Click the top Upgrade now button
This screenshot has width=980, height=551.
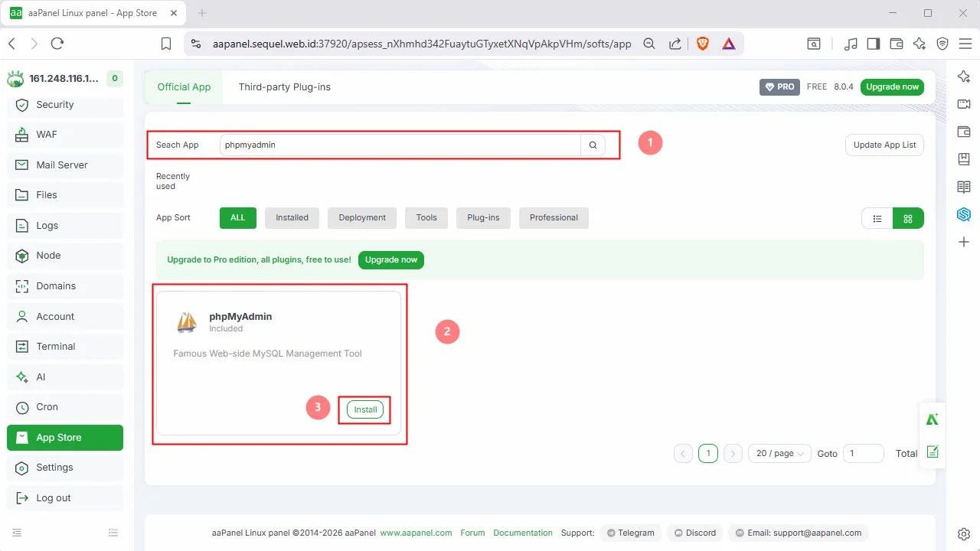892,87
